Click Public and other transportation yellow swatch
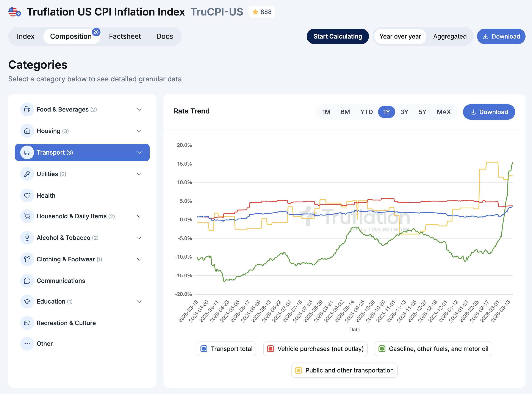Screen dimensions: 532x394 (299, 370)
